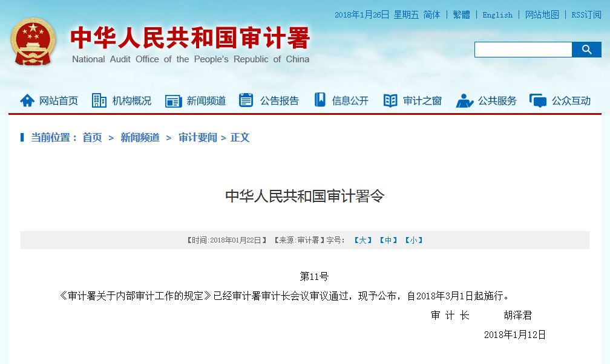
Task: Open the 新闻频道 navigation menu
Action: pyautogui.click(x=208, y=100)
